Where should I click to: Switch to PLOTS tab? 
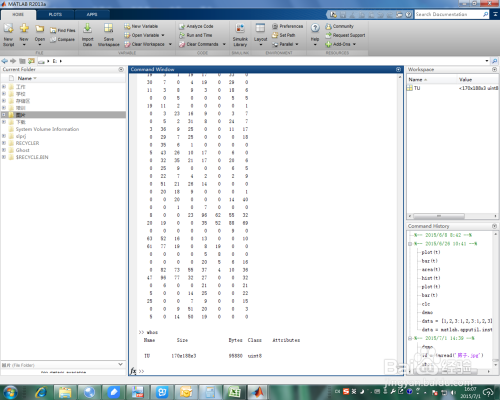pyautogui.click(x=55, y=15)
